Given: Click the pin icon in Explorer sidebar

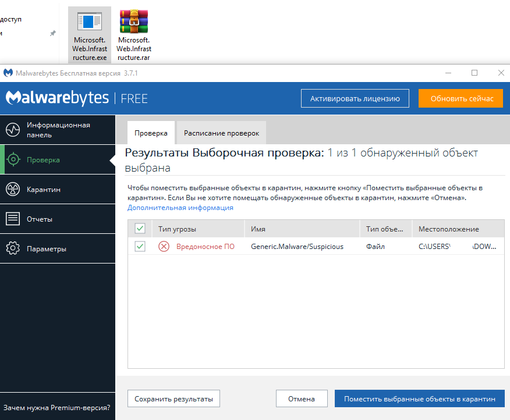Looking at the screenshot, I should [53, 33].
